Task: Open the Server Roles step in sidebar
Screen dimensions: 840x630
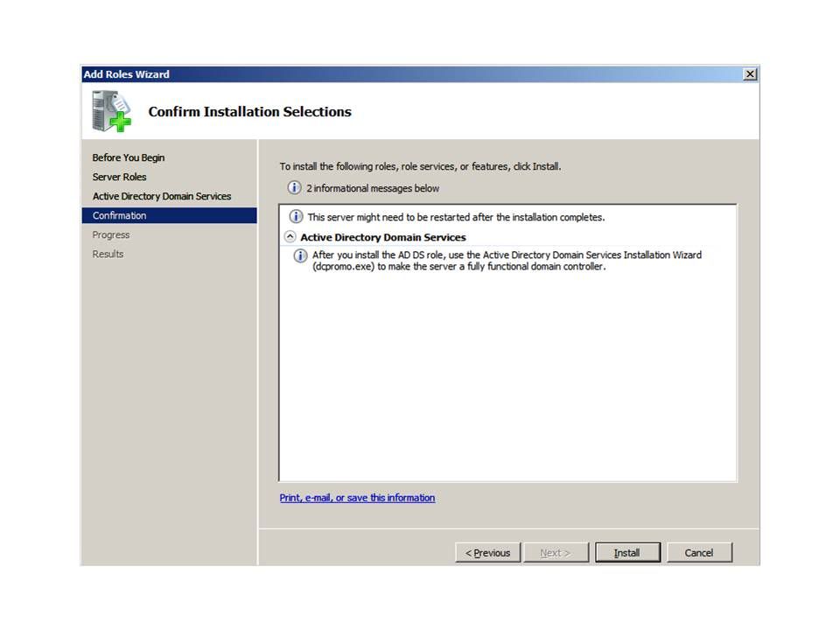Action: [120, 177]
